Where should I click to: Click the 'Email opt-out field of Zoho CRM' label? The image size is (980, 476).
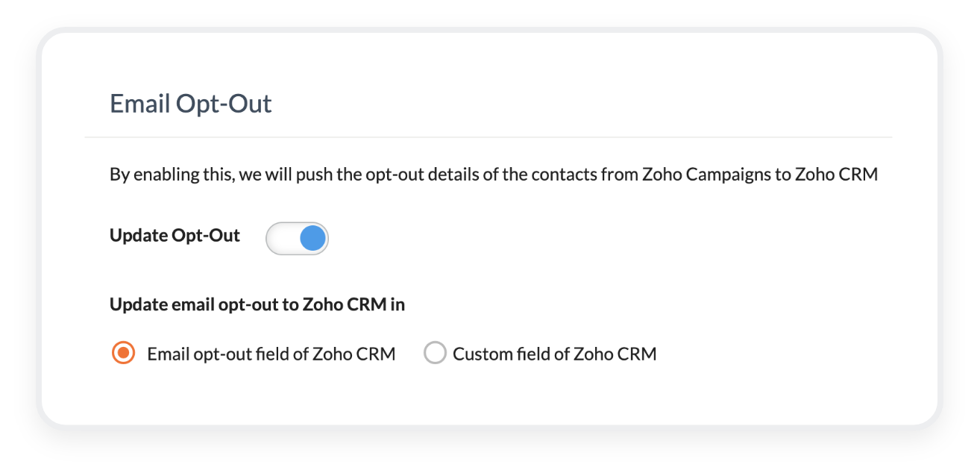[271, 354]
